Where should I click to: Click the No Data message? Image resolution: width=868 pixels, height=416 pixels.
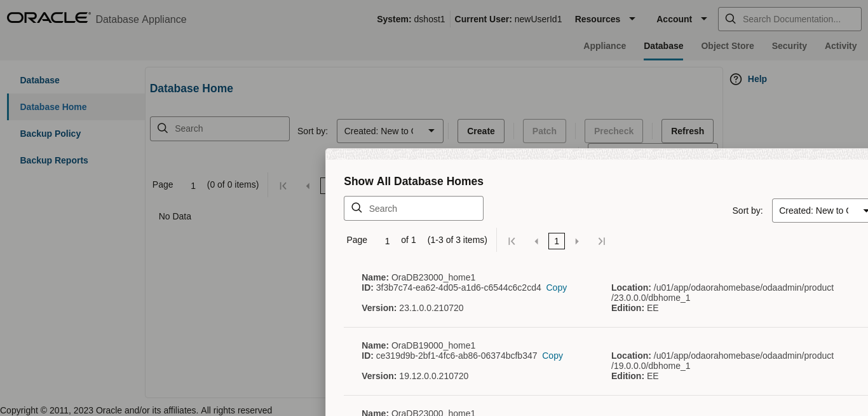pos(175,216)
